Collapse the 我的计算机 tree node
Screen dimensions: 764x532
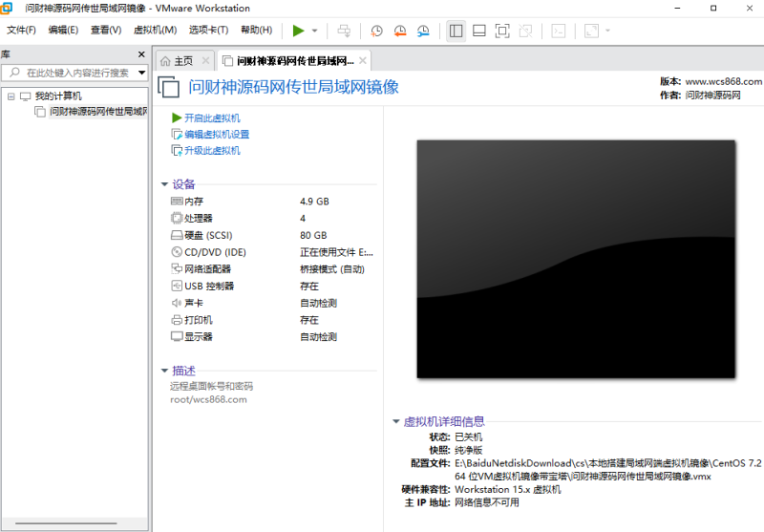click(x=11, y=96)
